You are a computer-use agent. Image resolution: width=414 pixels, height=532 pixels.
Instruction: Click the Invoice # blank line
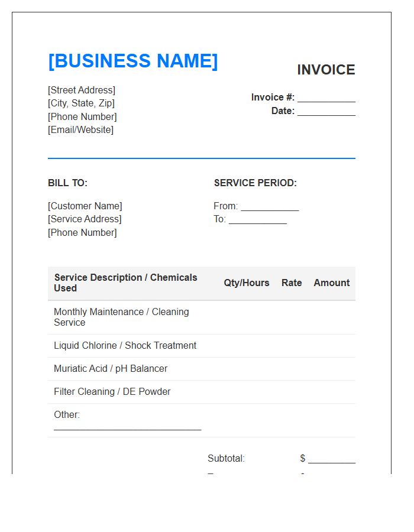(x=326, y=99)
